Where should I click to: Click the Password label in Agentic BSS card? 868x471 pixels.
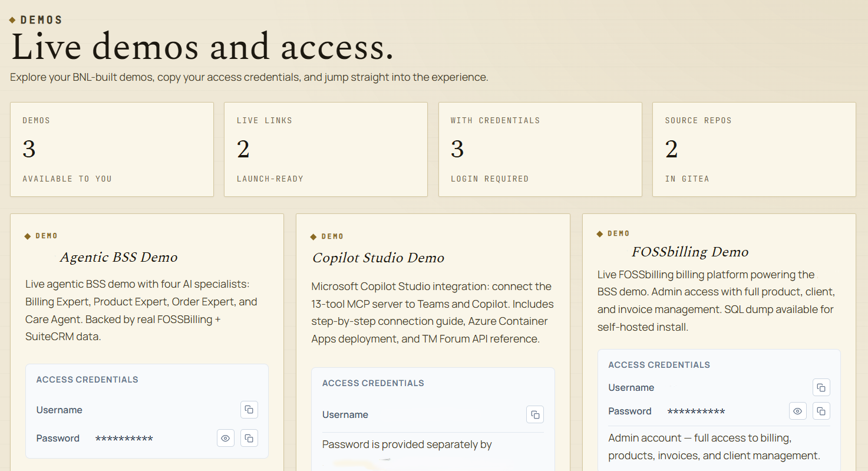tap(58, 438)
